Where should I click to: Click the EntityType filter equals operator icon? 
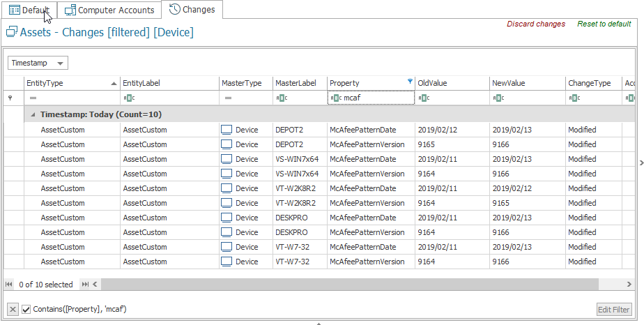click(33, 98)
